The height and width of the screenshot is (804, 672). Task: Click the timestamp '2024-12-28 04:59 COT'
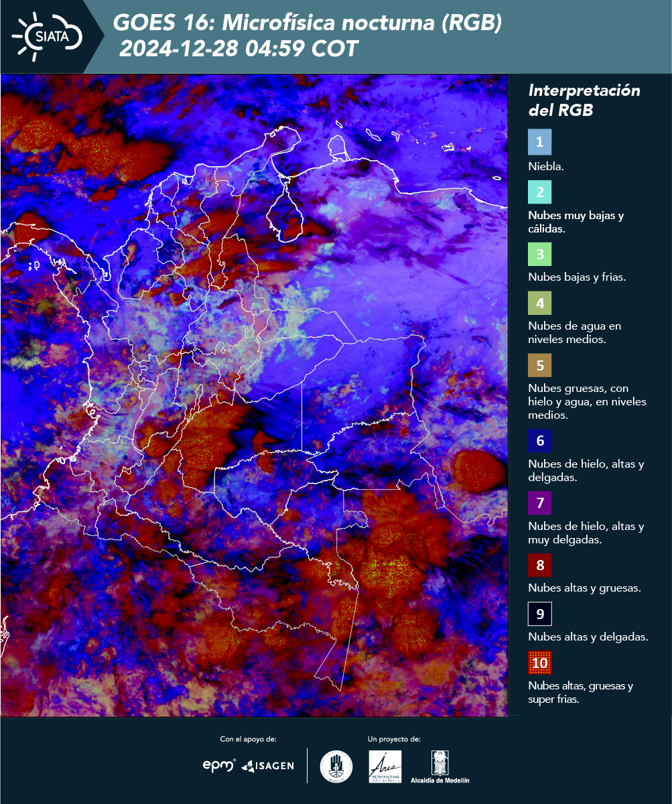(239, 49)
